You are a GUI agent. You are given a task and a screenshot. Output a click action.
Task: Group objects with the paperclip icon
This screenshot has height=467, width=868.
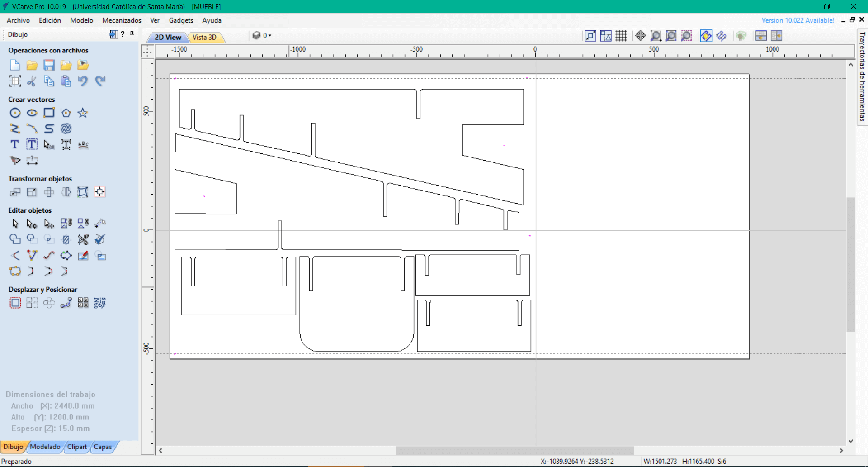click(x=66, y=224)
